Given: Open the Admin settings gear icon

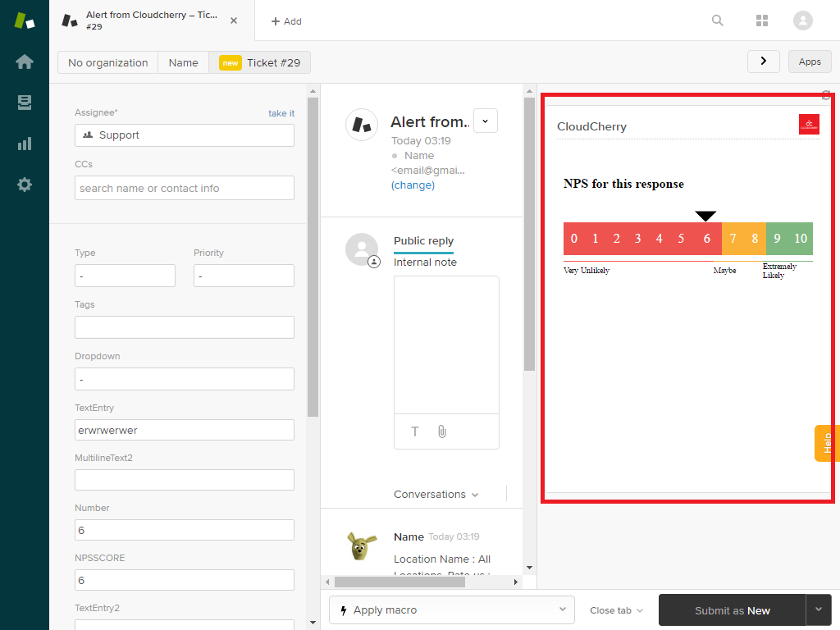Looking at the screenshot, I should click(25, 185).
